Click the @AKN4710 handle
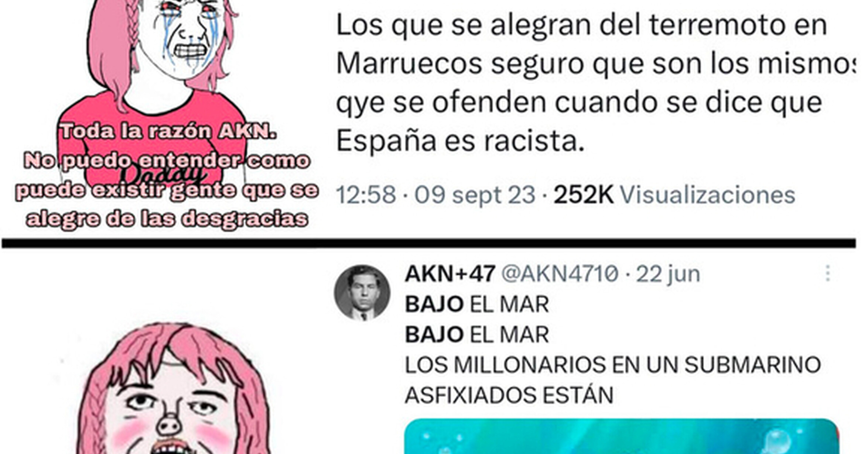The width and height of the screenshot is (868, 454). [560, 274]
